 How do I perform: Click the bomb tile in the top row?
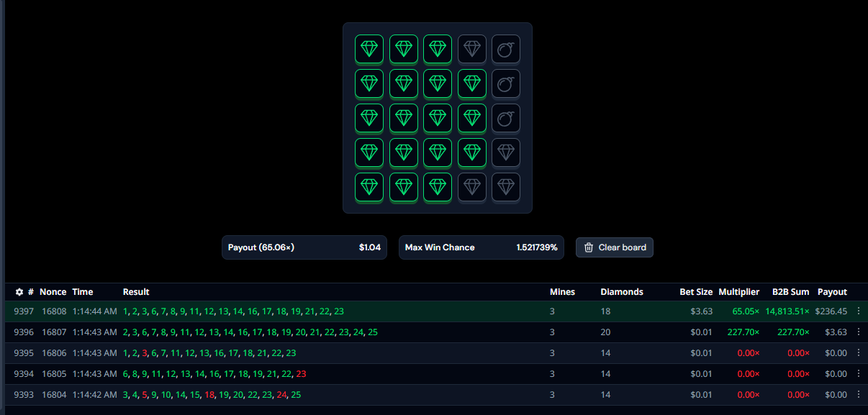click(506, 49)
